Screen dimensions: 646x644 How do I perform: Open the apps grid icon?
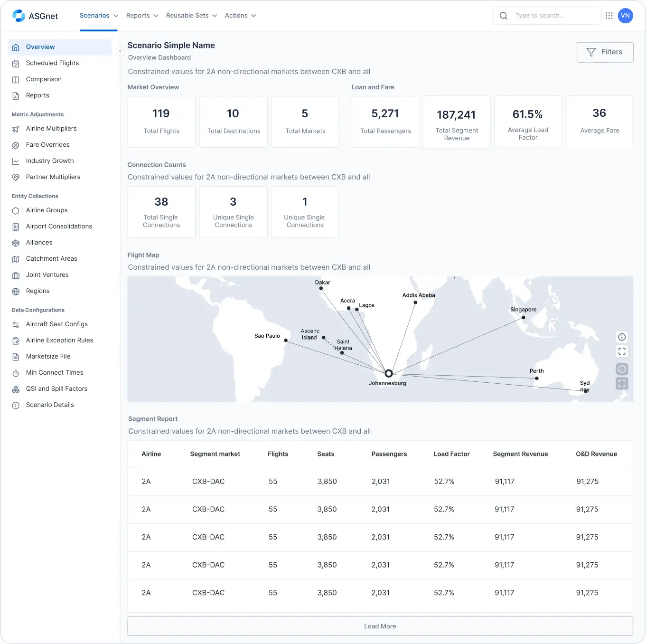(x=609, y=16)
